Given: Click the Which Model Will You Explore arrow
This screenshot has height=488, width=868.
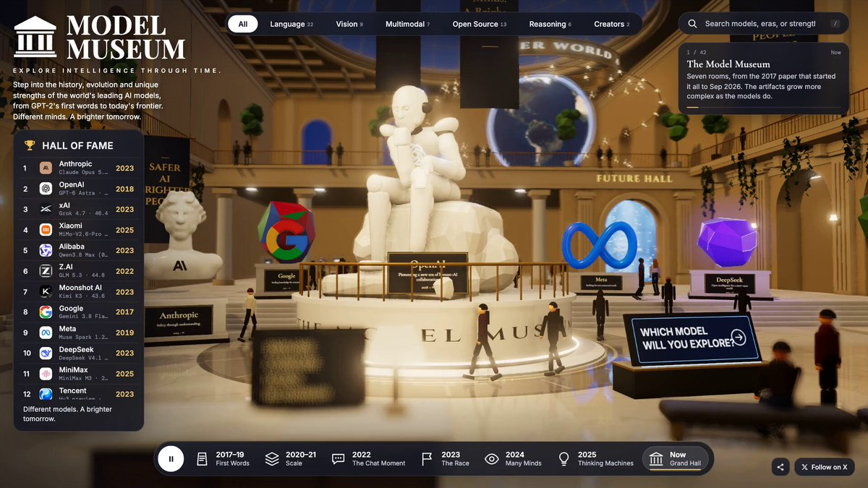Looking at the screenshot, I should tap(738, 337).
